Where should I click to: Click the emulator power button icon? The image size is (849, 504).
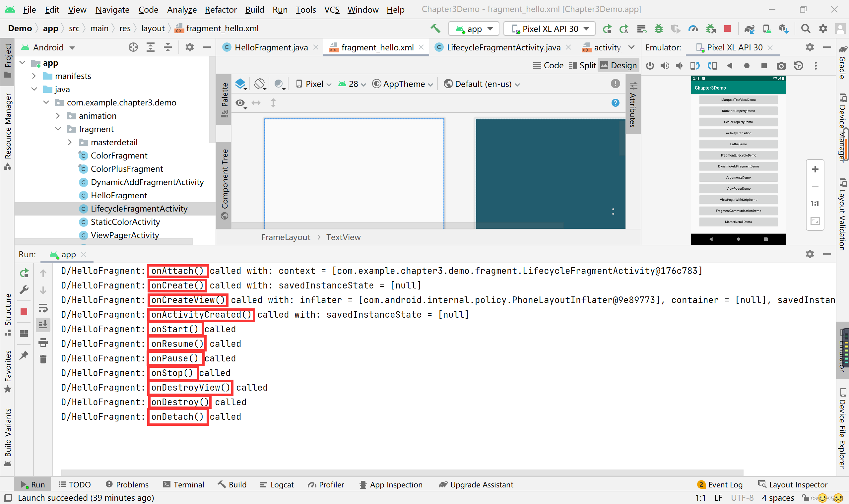(x=650, y=66)
